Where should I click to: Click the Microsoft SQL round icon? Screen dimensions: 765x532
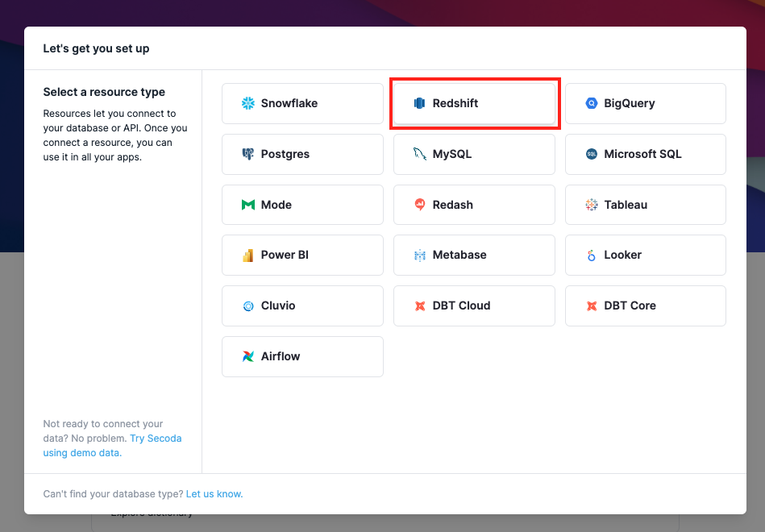592,154
